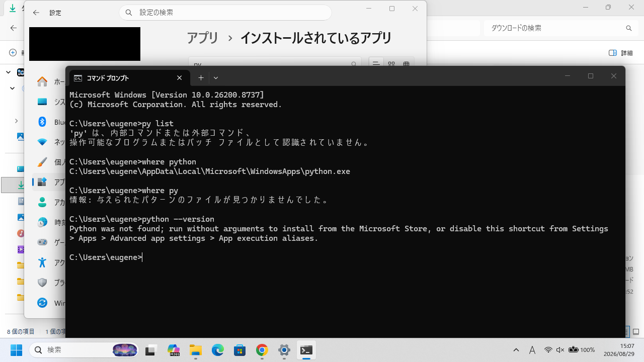Image resolution: width=644 pixels, height=362 pixels.
Task: Click the アプリ breadcrumb in Settings
Action: (203, 38)
